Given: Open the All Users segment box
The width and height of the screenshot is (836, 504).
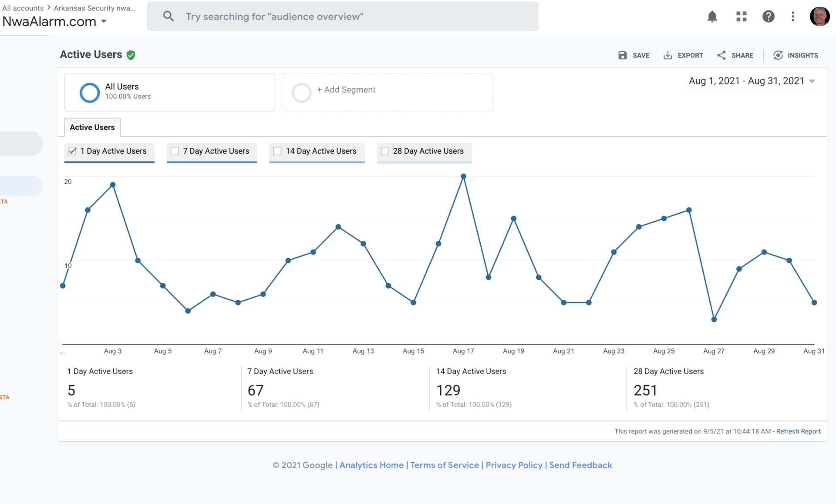Looking at the screenshot, I should pyautogui.click(x=169, y=92).
